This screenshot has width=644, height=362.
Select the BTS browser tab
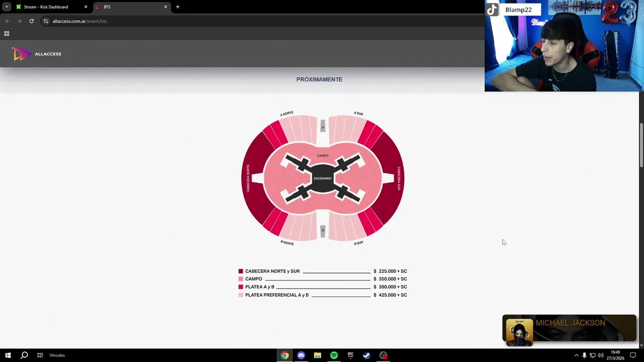[132, 7]
